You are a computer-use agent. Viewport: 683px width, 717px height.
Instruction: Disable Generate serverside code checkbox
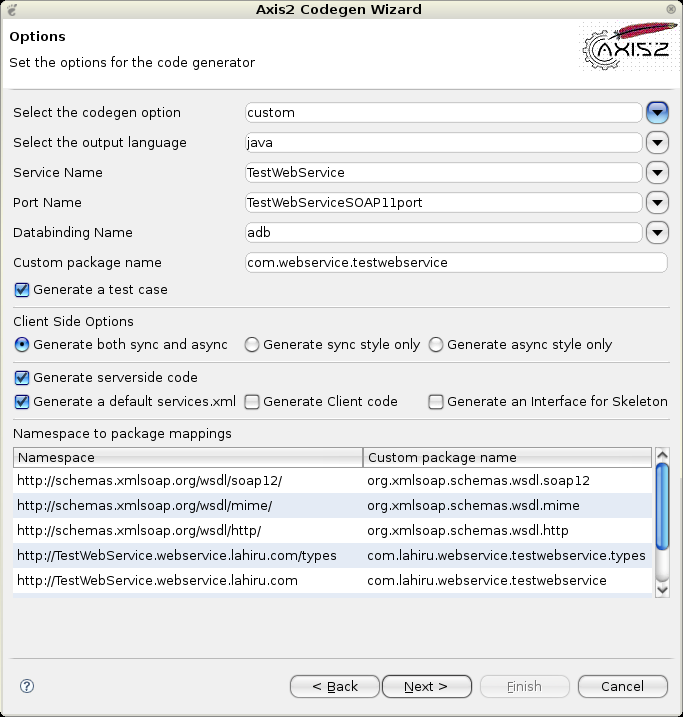pos(22,378)
